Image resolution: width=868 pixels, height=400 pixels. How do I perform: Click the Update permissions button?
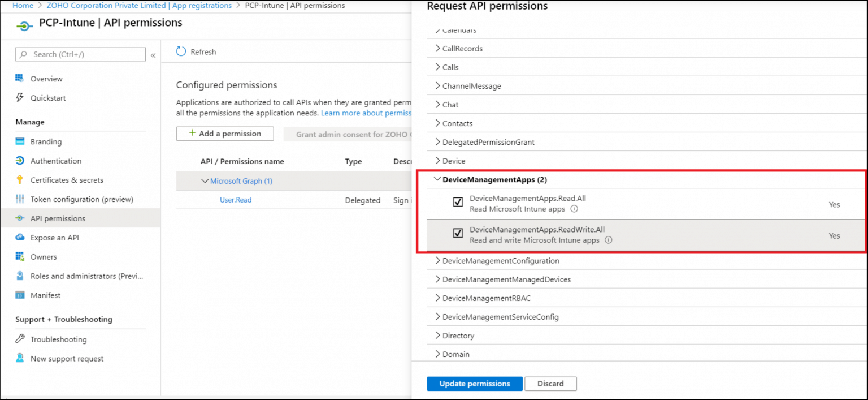[474, 384]
